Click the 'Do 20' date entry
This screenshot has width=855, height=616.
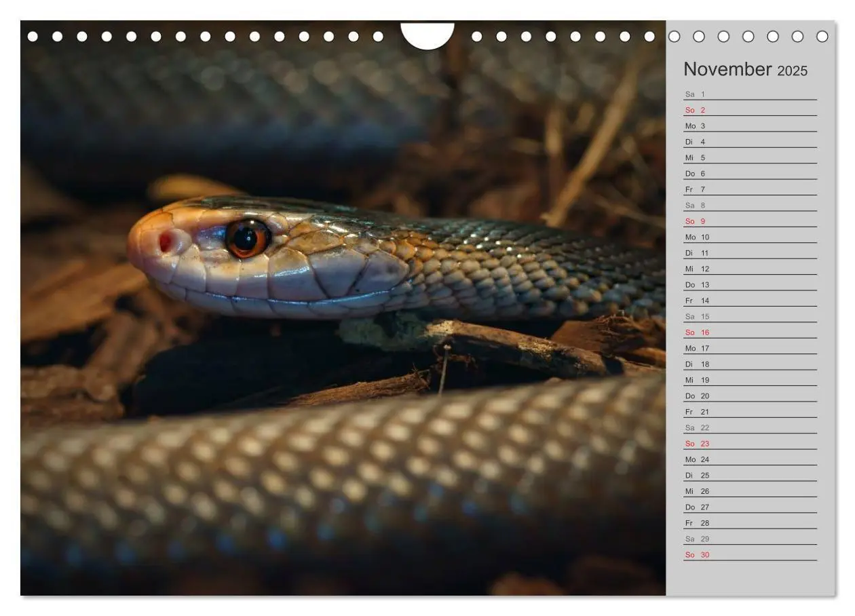[x=750, y=396]
